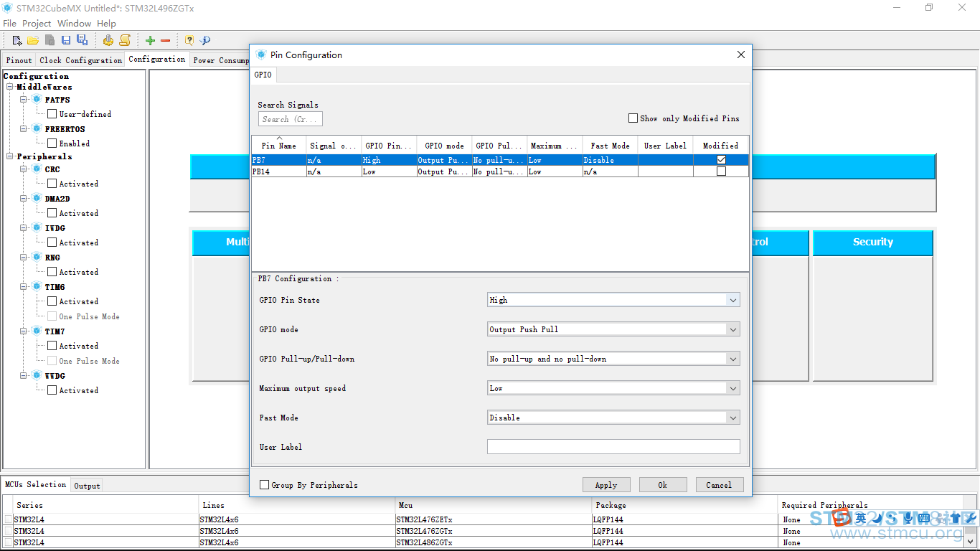
Task: Click the Security category header
Action: pos(873,242)
